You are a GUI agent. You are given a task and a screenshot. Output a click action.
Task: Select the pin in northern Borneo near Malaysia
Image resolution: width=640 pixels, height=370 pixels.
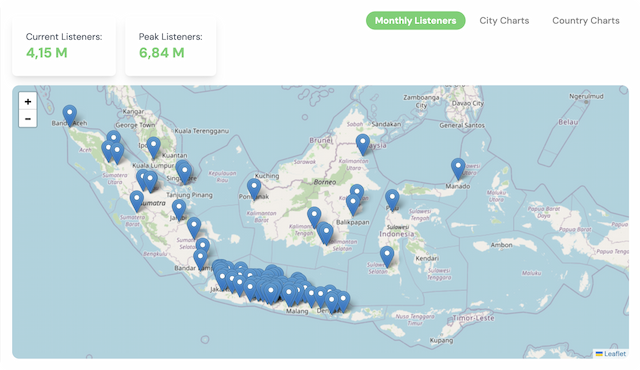[x=363, y=145]
